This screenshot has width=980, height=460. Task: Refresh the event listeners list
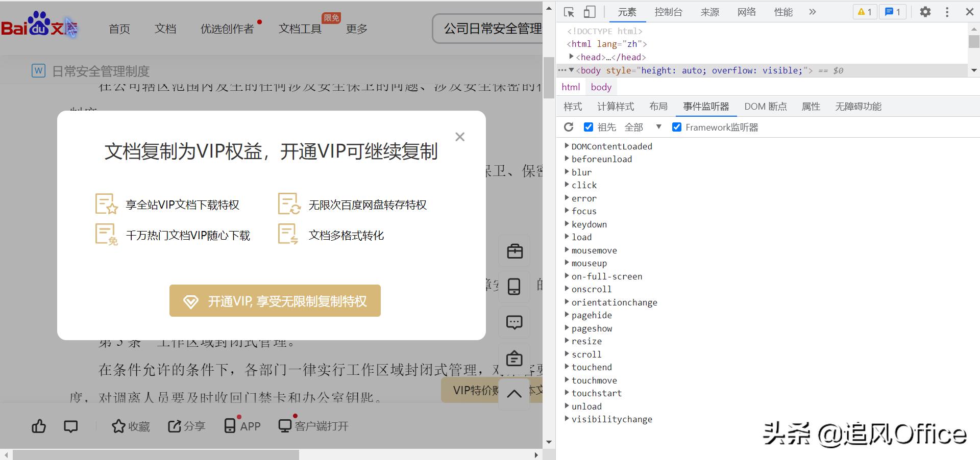569,127
